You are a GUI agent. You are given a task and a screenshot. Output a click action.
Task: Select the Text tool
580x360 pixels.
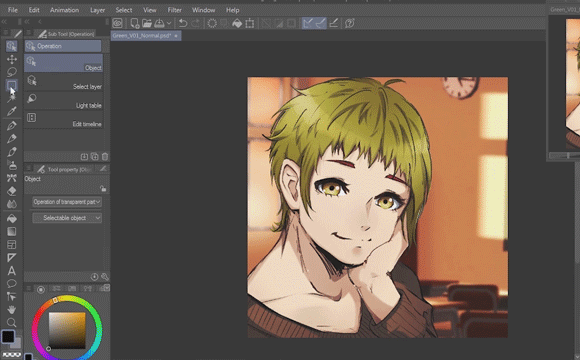[x=11, y=271]
